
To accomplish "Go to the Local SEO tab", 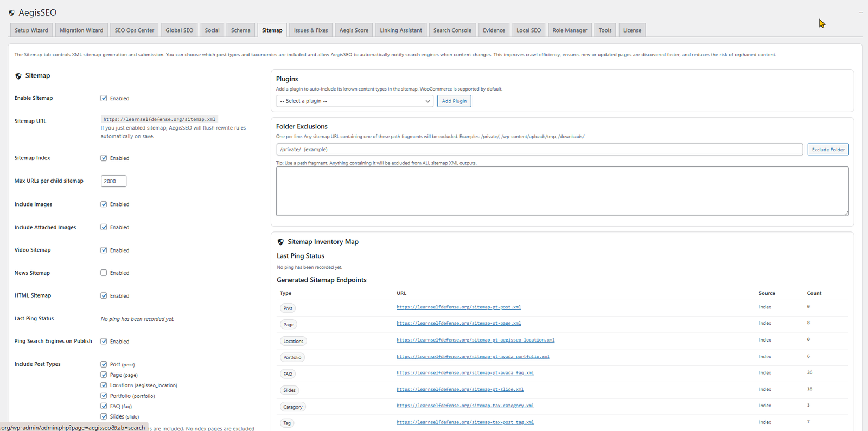I will coord(529,30).
